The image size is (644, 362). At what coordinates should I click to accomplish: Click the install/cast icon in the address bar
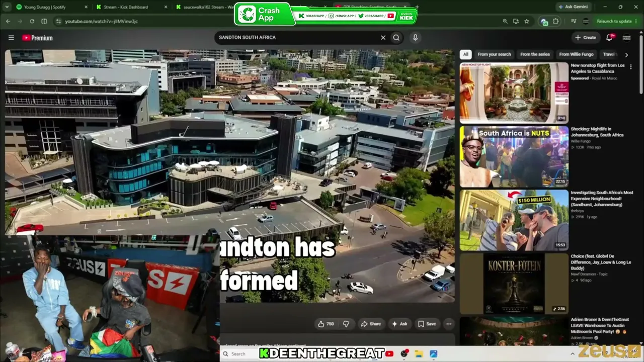(x=516, y=21)
